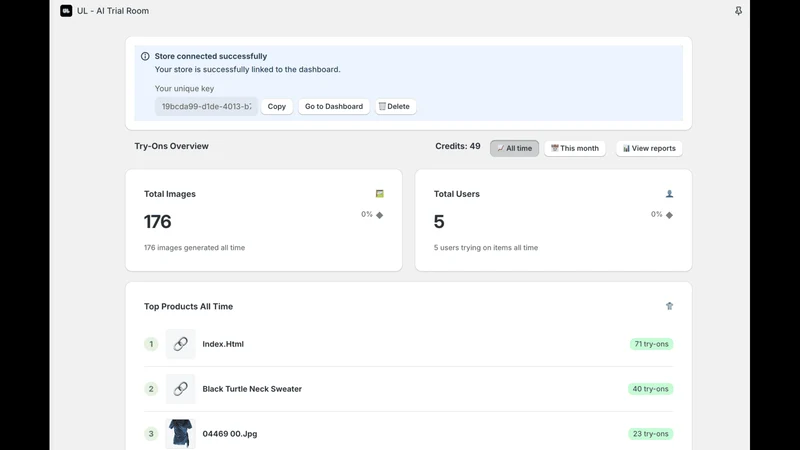The height and width of the screenshot is (450, 800).
Task: Click the diamond icon in Total Images
Action: [380, 215]
